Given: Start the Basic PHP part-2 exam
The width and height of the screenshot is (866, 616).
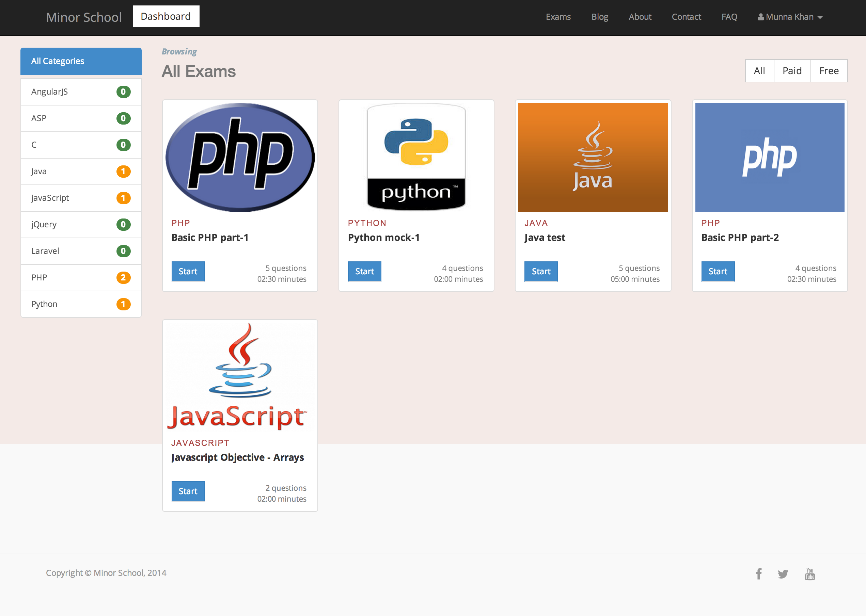Looking at the screenshot, I should point(718,272).
